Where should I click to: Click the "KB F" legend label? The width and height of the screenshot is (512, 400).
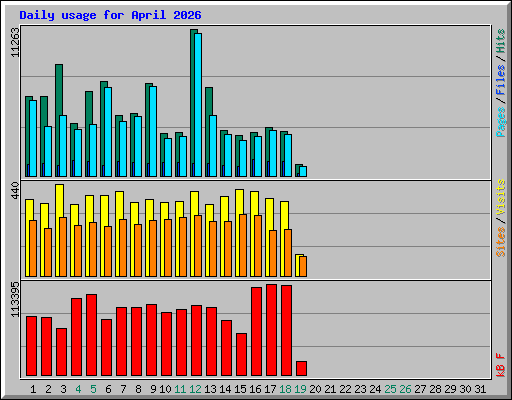(500, 365)
